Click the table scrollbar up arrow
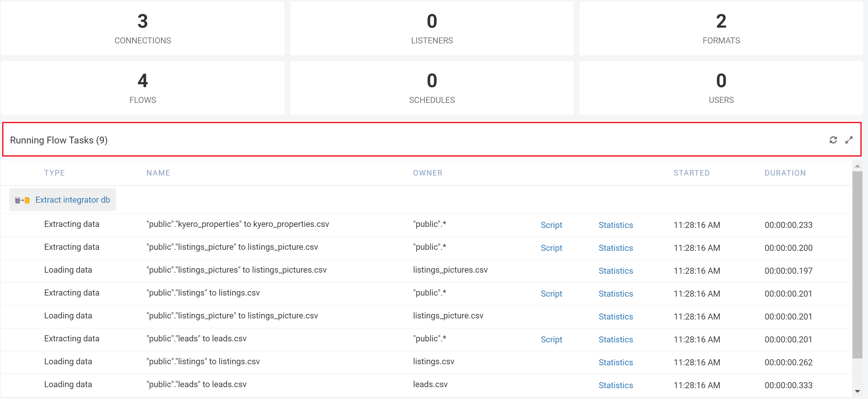868x399 pixels. (857, 166)
